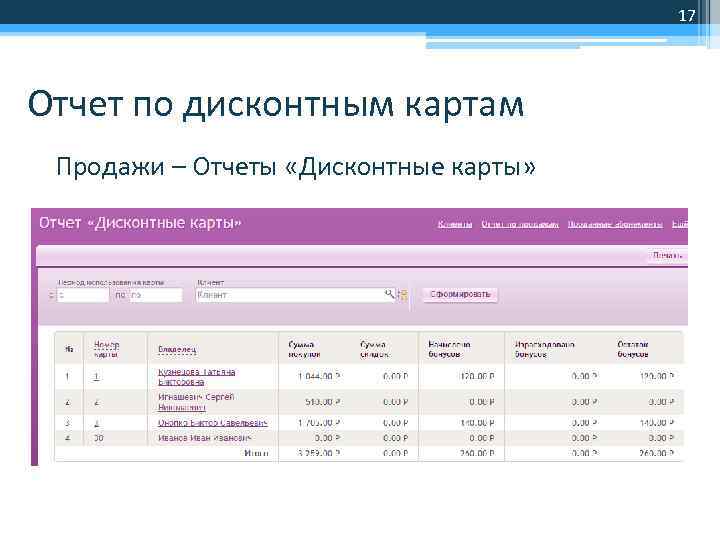This screenshot has width=720, height=540.
Task: Click the Отчет «Дисконтные карты» page title
Action: pyautogui.click(x=140, y=223)
